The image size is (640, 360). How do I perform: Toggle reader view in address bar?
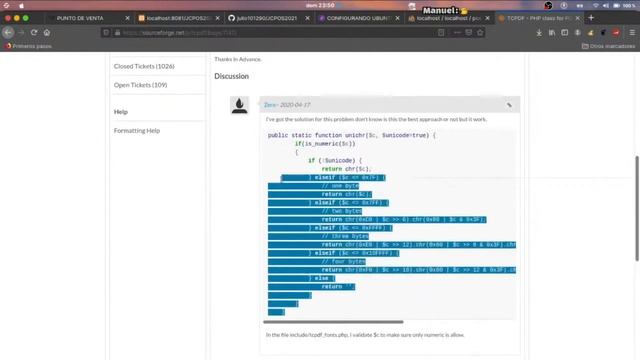click(441, 32)
